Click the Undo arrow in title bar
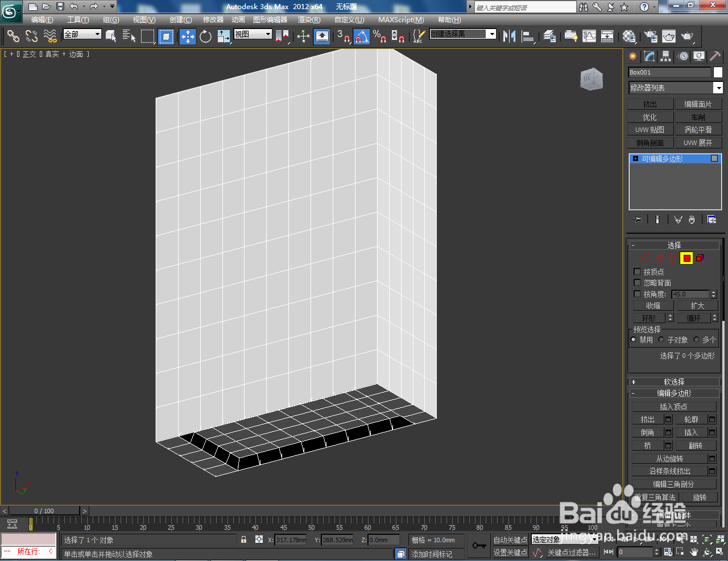This screenshot has height=561, width=728. pos(73,7)
